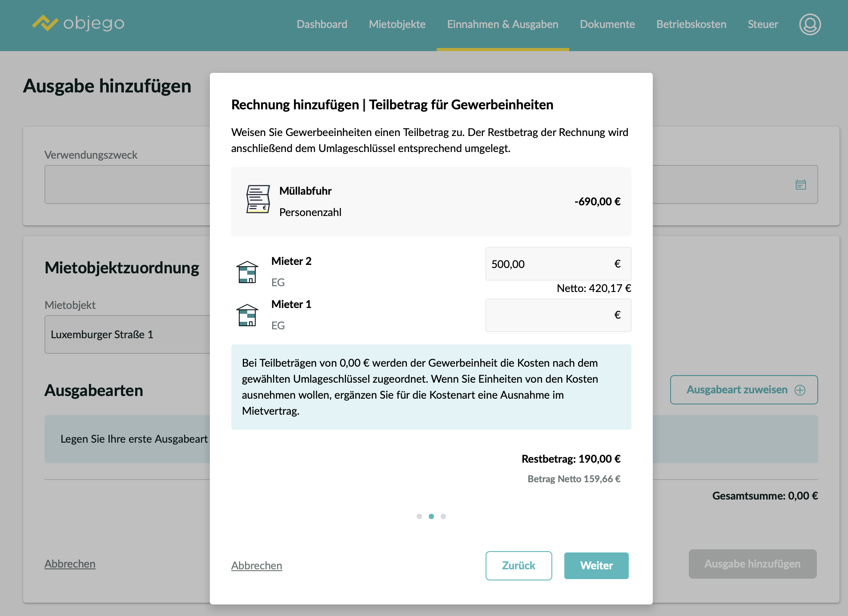Click the Zurück button
The width and height of the screenshot is (848, 616).
pyautogui.click(x=518, y=566)
